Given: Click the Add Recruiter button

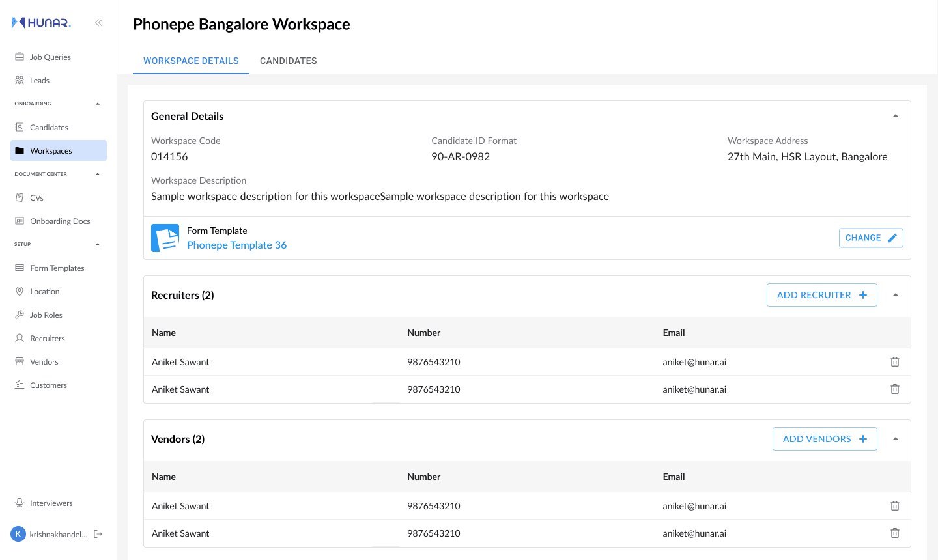Looking at the screenshot, I should (x=822, y=295).
